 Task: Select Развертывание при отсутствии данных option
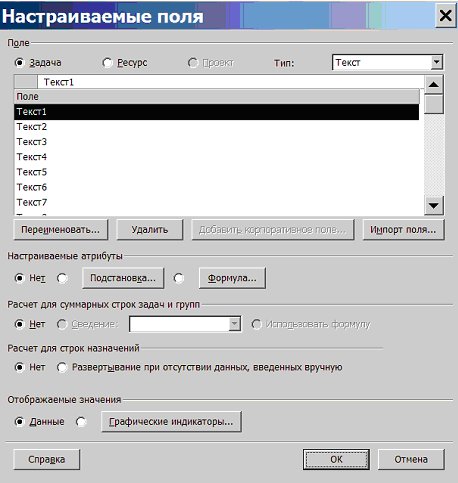pos(62,367)
